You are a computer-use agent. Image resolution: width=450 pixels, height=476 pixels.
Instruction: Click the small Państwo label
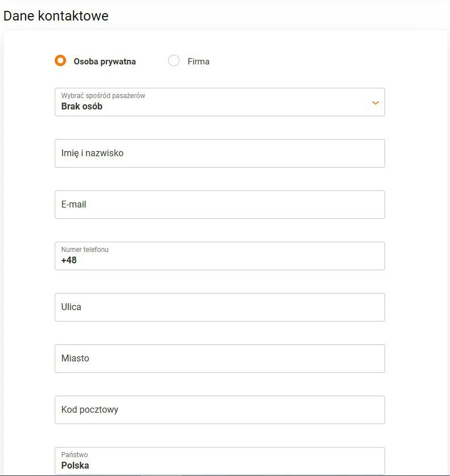75,455
